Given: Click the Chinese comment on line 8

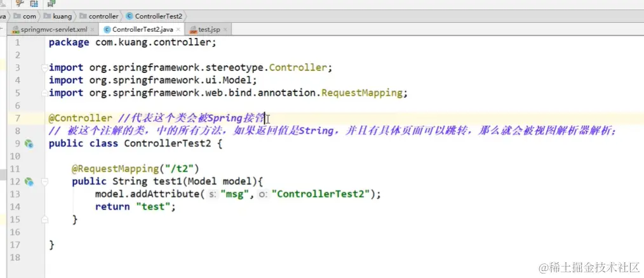Looking at the screenshot, I should (333, 131).
